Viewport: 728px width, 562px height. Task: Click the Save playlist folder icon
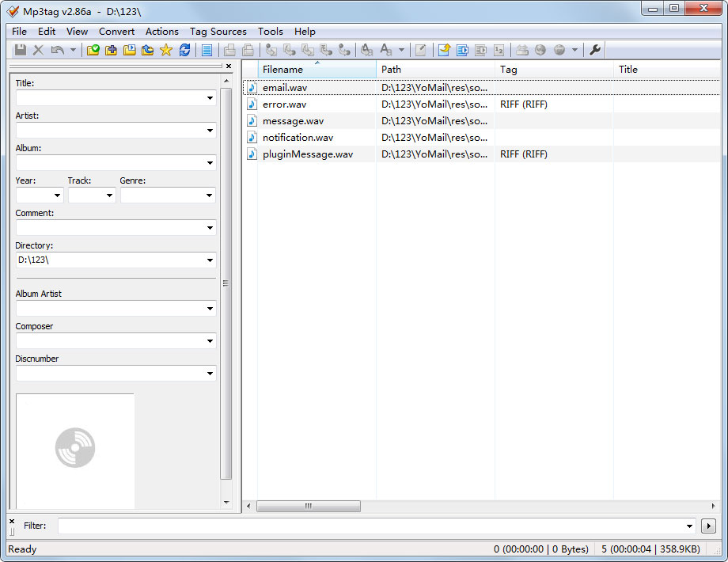coord(147,50)
